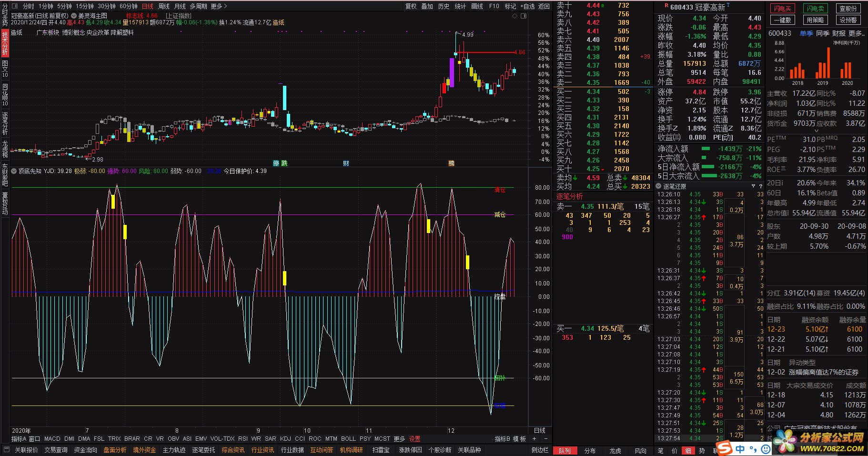Screen dimensions: 868x456
Task: Click the T superscript after 冠豪高新
Action: pos(728,5)
